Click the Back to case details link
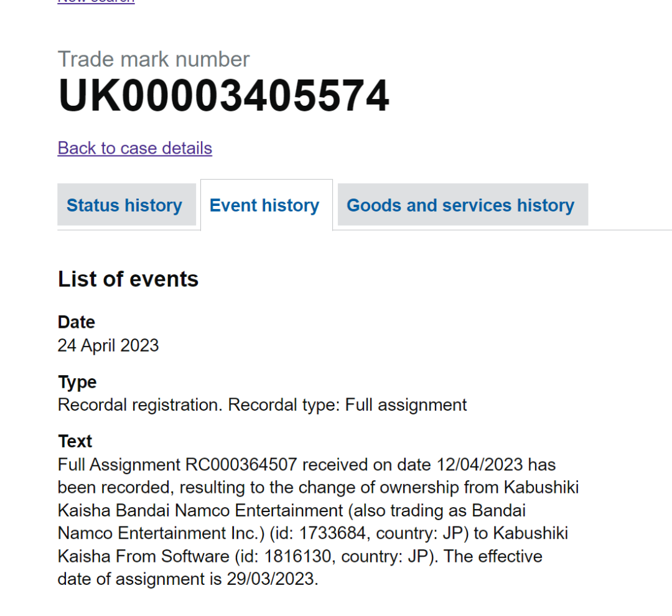The width and height of the screenshot is (672, 616). 134,148
